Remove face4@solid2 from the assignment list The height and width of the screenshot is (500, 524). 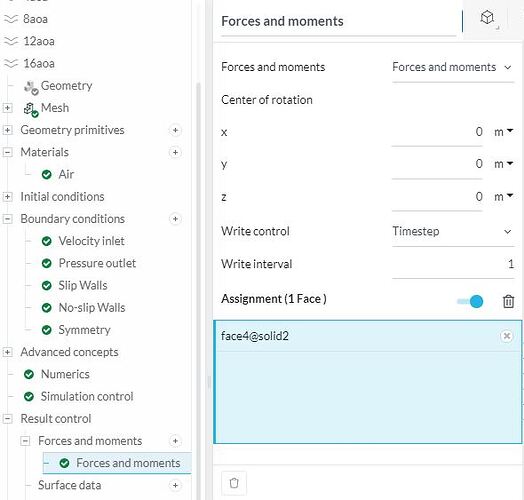506,336
